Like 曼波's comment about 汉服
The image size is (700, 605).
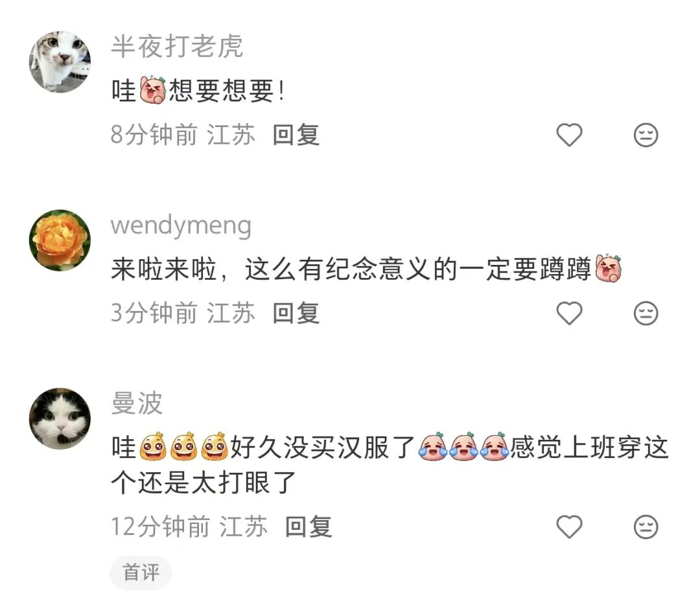click(x=569, y=527)
